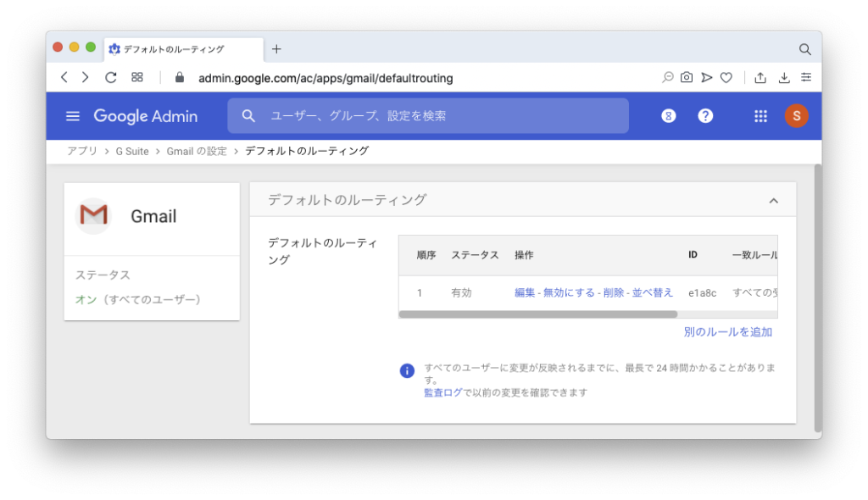Open the Google apps grid launcher
Viewport: 868px width, 500px height.
760,116
